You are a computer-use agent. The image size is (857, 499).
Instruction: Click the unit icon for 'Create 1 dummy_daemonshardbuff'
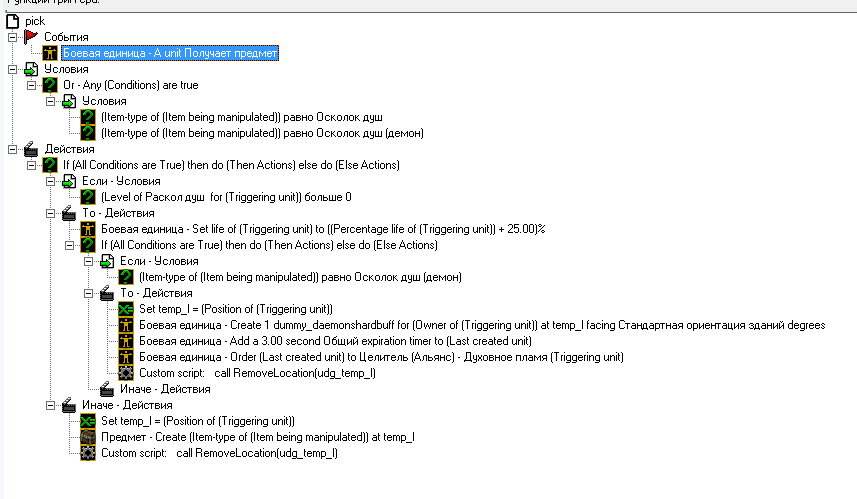coord(126,325)
